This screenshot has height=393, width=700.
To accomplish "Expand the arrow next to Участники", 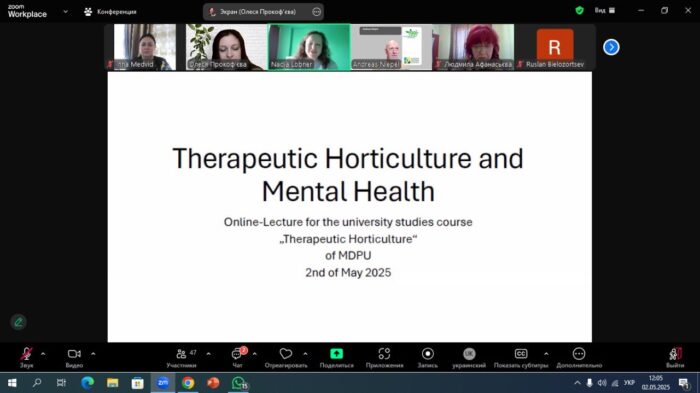I will 208,354.
